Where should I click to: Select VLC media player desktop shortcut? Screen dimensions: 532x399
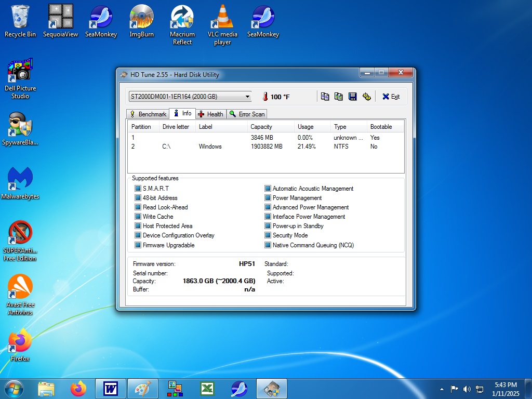pyautogui.click(x=222, y=25)
